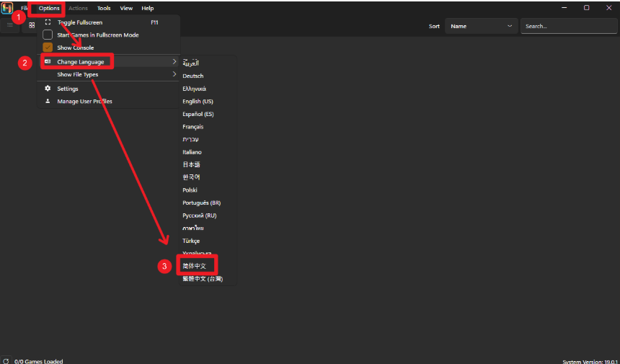
Task: Expand the Show File Types submenu arrow
Action: point(174,74)
